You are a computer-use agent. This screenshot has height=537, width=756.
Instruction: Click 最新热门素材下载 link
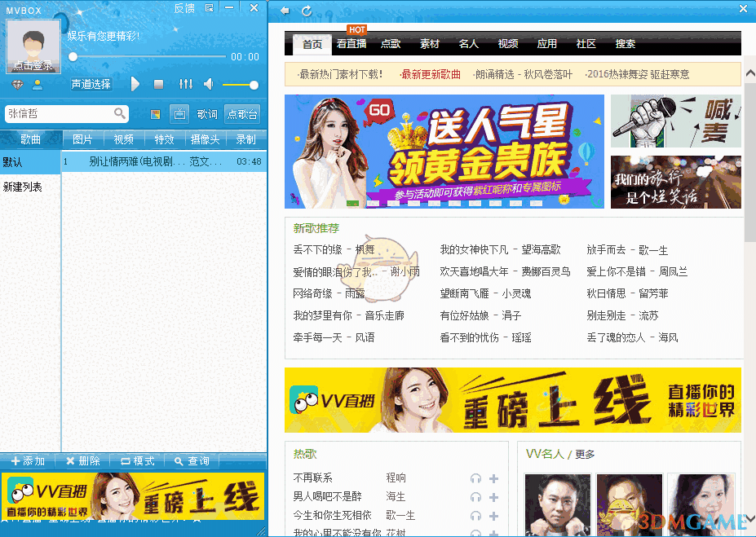[x=340, y=75]
